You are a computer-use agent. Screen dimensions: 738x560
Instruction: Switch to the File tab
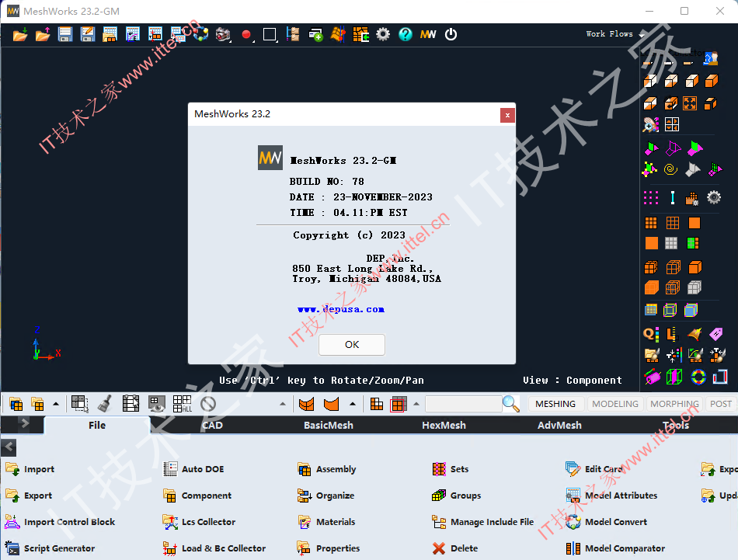coord(97,425)
